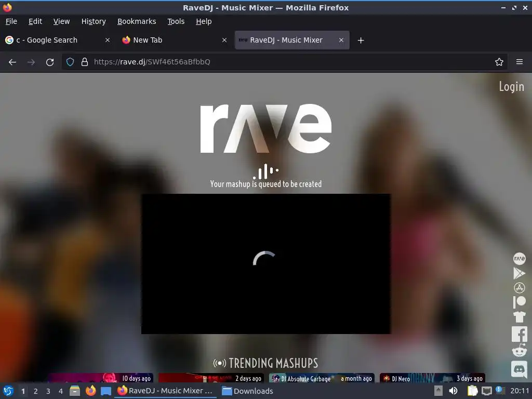Switch to workspace 3
This screenshot has width=532, height=399.
pos(48,391)
